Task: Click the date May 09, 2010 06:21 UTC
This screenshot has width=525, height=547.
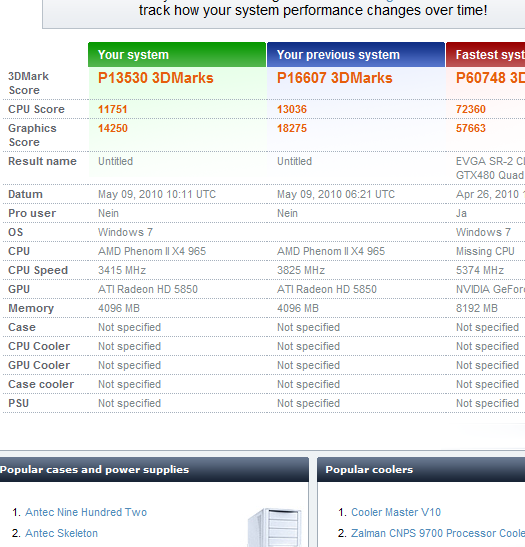Action: click(x=336, y=194)
